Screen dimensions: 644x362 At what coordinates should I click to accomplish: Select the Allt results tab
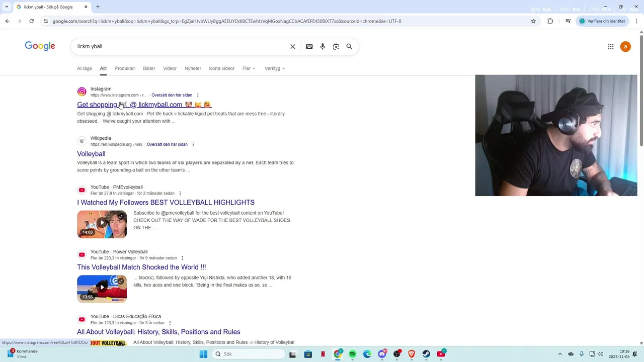point(103,68)
